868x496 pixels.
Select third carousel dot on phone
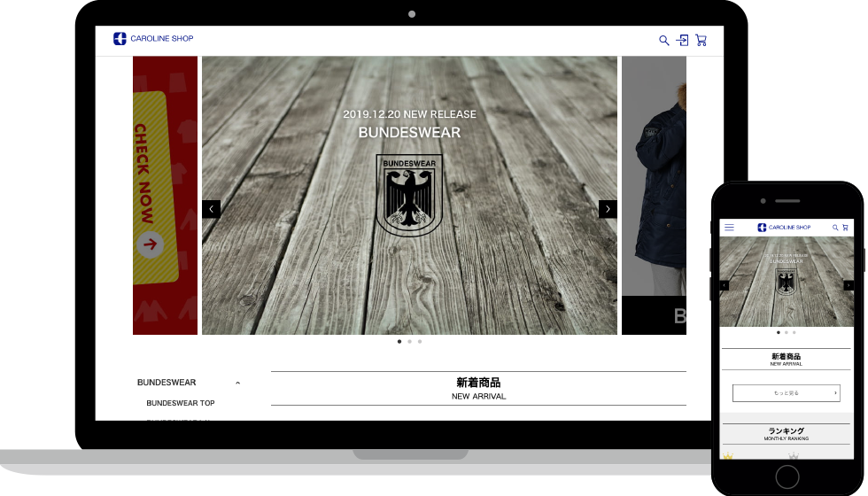point(794,333)
